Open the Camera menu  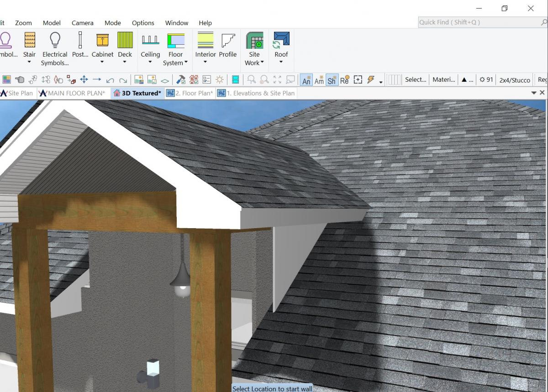pyautogui.click(x=82, y=23)
